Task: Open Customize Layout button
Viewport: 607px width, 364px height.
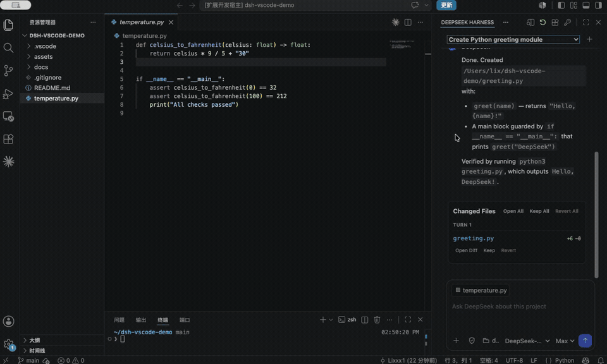Action: click(x=573, y=6)
